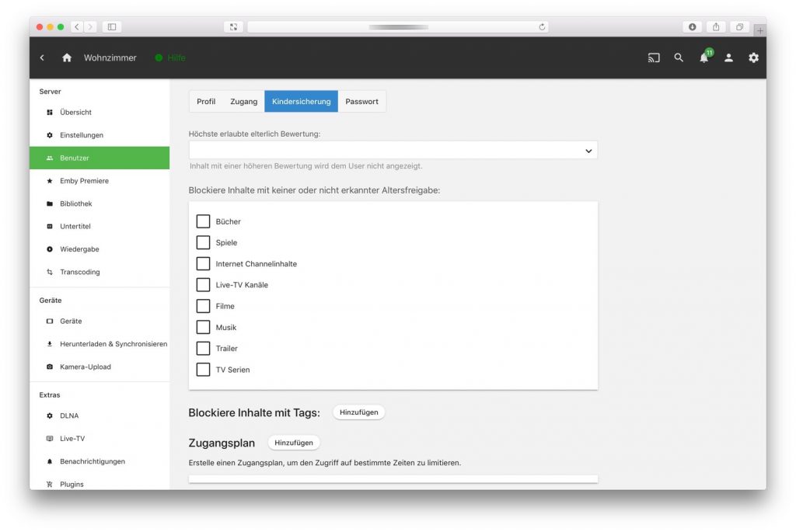Viewport: 796px width, 532px height.
Task: Click the Transcoding arrows icon
Action: 49,272
